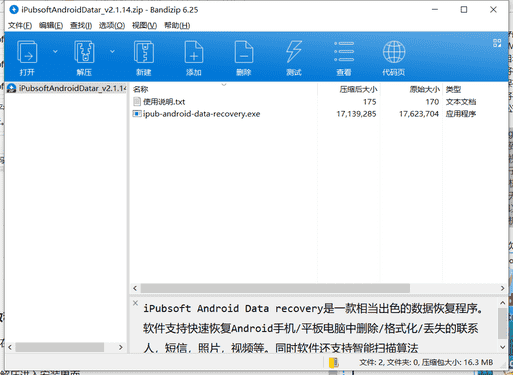
Task: Sort by the 压缩后大小 column header
Action: click(x=358, y=89)
